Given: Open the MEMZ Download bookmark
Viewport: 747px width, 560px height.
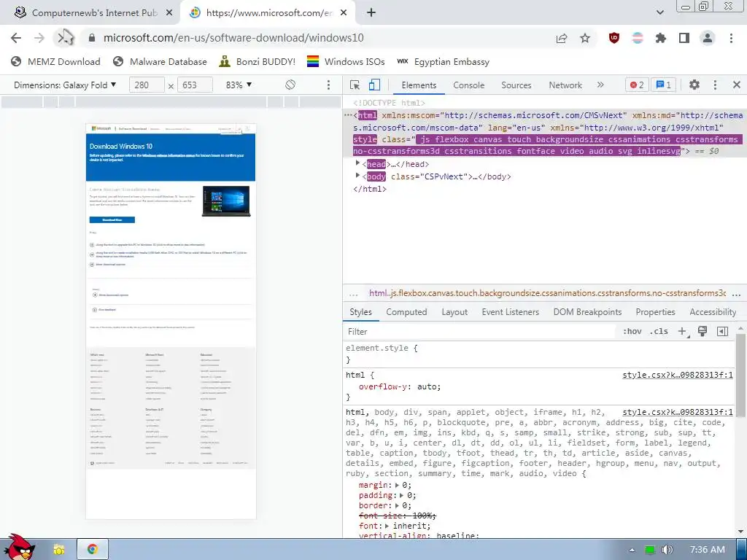Looking at the screenshot, I should coord(55,61).
